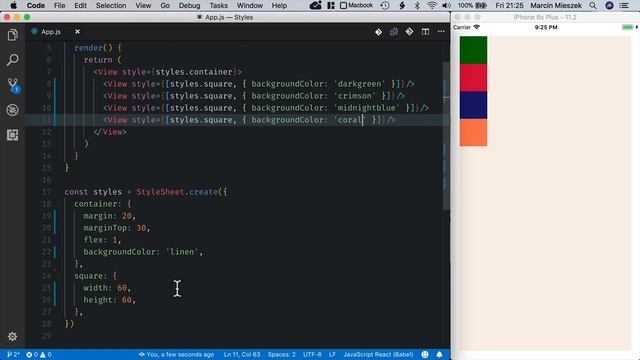Open notifications bell in status bar

pos(439,354)
